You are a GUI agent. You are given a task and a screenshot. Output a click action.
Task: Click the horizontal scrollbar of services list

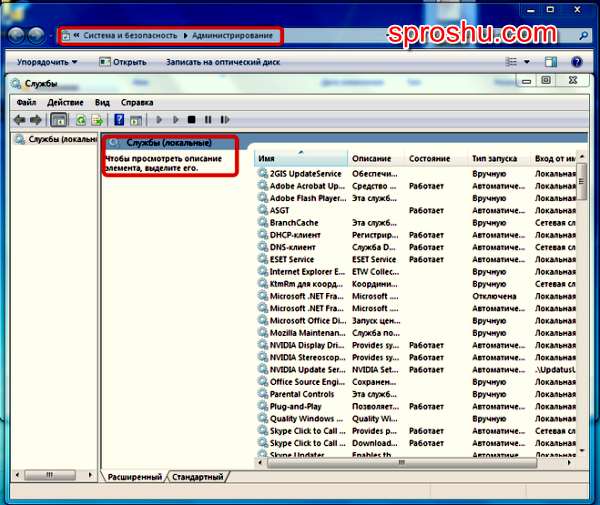[401, 463]
